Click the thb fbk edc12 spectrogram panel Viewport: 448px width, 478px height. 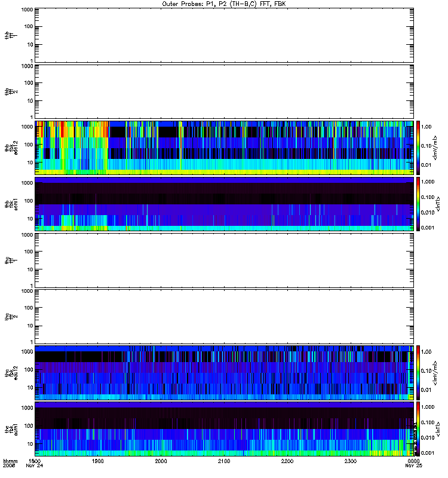coord(224,148)
